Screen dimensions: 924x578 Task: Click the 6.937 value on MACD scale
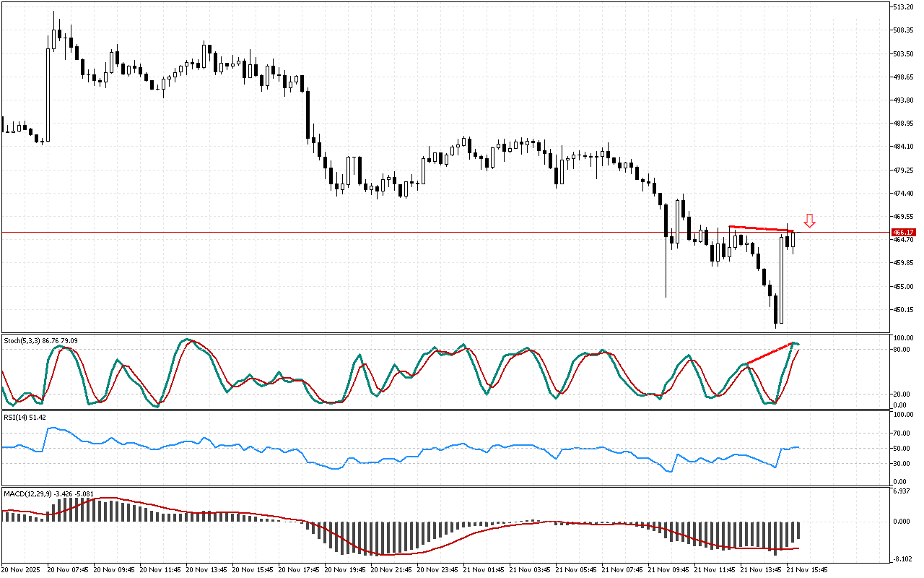click(902, 491)
